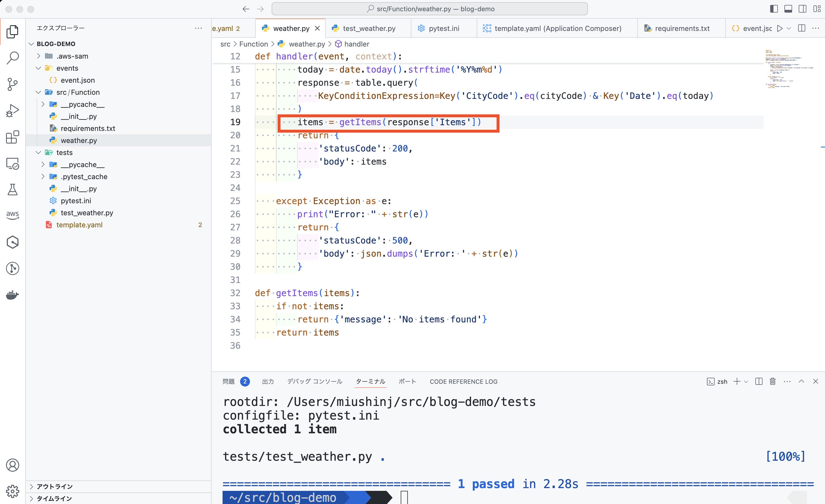Open terminal panel More Actions ellipsis
Viewport: 825px width, 504px height.
pos(787,381)
